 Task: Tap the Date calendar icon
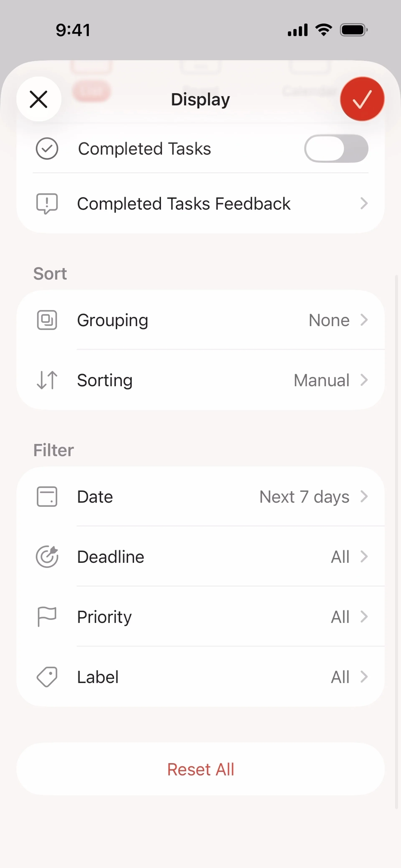pos(47,497)
